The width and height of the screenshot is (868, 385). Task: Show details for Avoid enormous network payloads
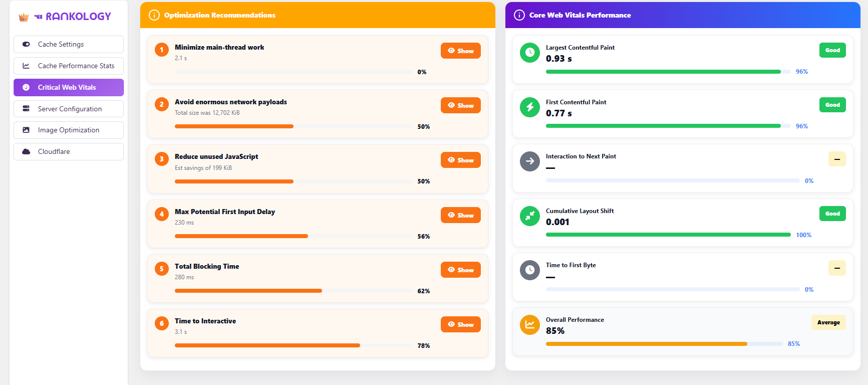[x=460, y=105]
